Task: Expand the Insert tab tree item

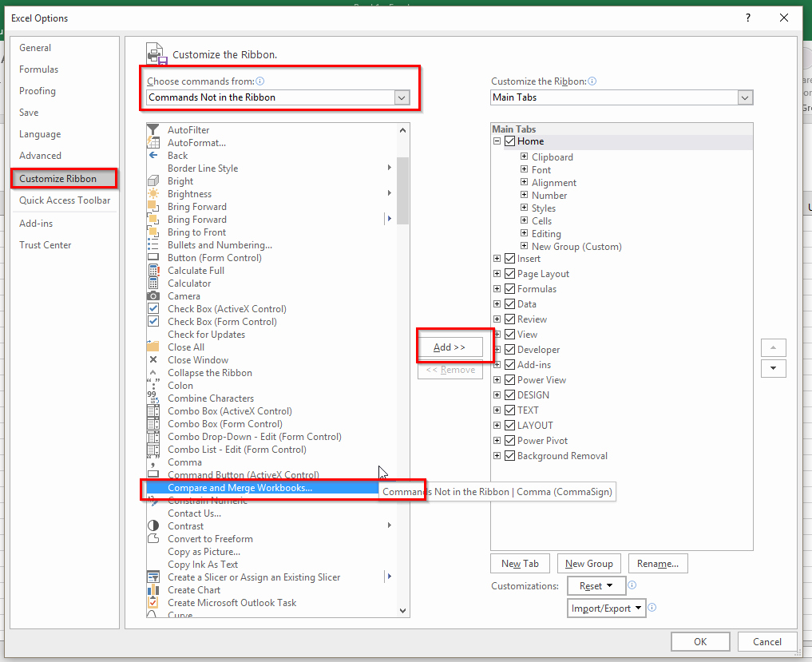Action: [497, 258]
